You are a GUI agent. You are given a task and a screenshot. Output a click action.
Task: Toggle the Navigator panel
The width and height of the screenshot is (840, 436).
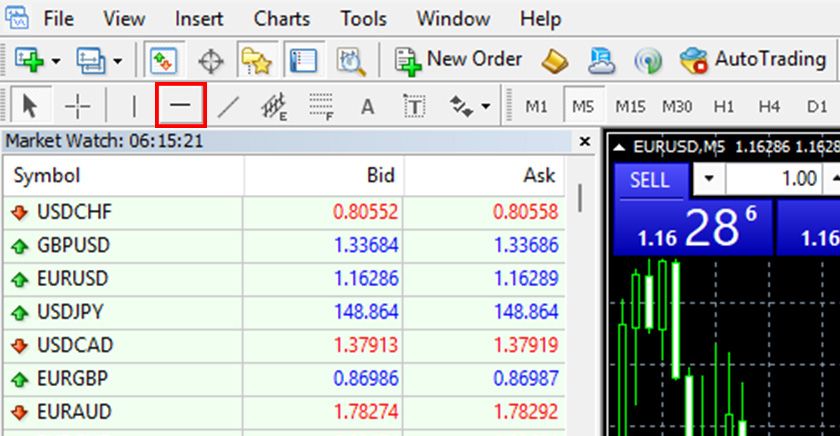coord(257,61)
